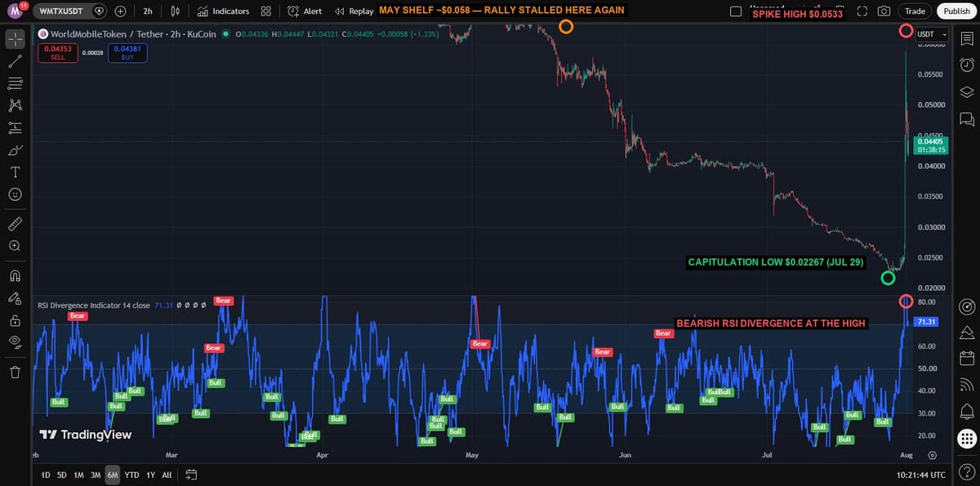The width and height of the screenshot is (980, 486).
Task: Open the user profile avatar menu
Action: click(15, 11)
